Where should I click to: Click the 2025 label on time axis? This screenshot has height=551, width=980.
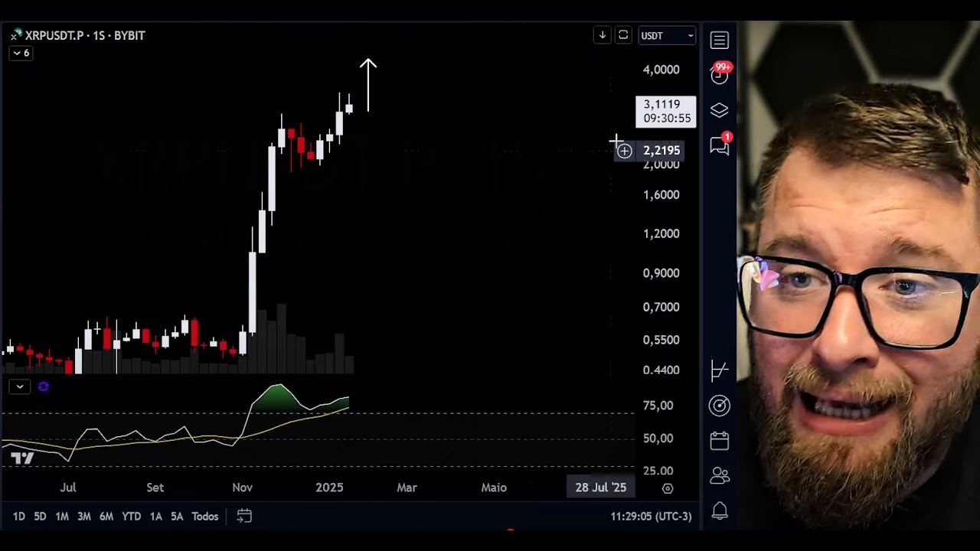tap(329, 487)
